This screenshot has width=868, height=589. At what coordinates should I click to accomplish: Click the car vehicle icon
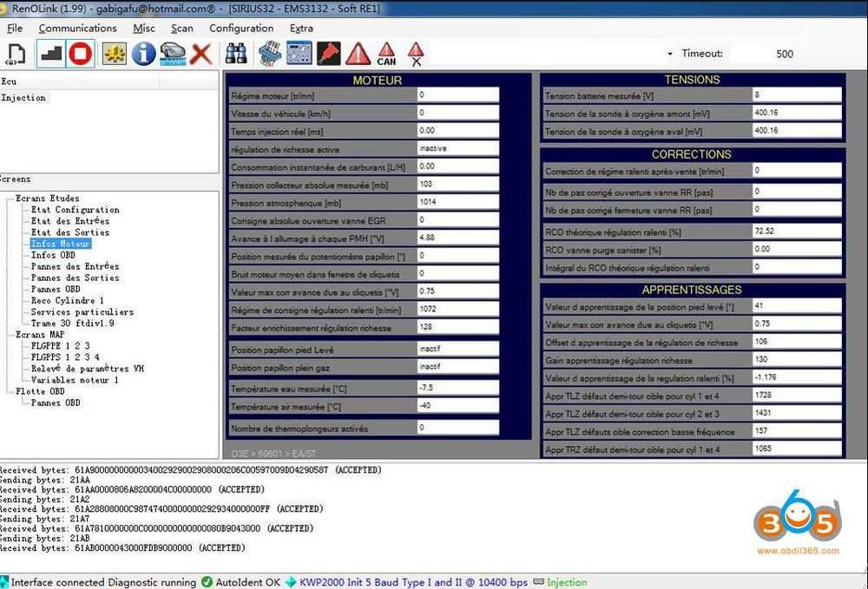coord(173,54)
